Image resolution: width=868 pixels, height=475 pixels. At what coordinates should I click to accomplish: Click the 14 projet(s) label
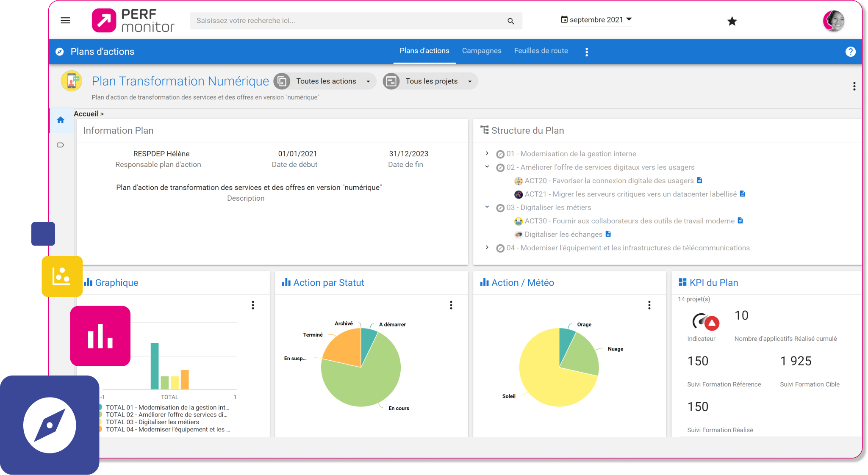pos(694,299)
